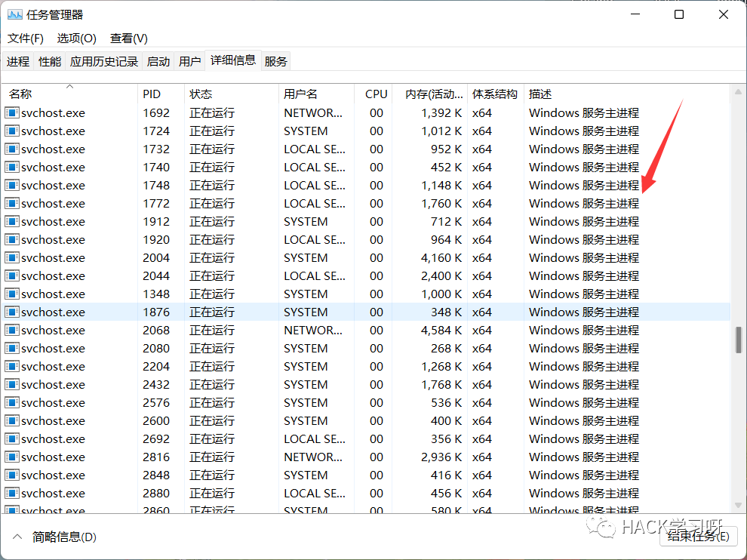Switch to the 性能 tab
This screenshot has height=560, width=747.
pyautogui.click(x=50, y=61)
